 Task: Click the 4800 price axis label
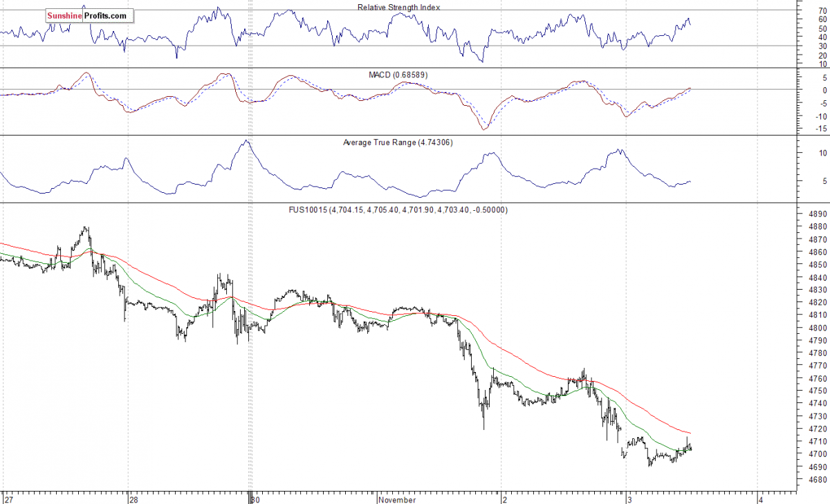[817, 328]
